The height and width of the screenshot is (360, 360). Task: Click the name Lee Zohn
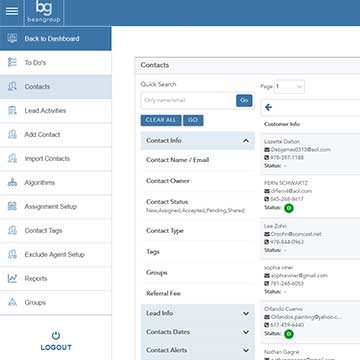275,226
